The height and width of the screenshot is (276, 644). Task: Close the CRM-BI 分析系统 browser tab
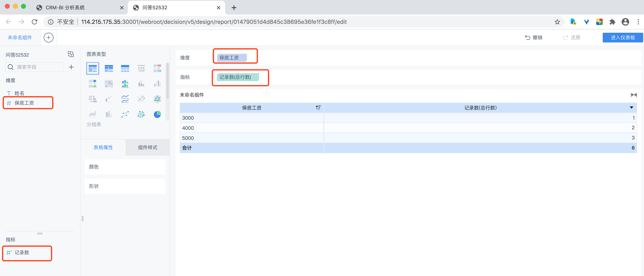(x=122, y=8)
